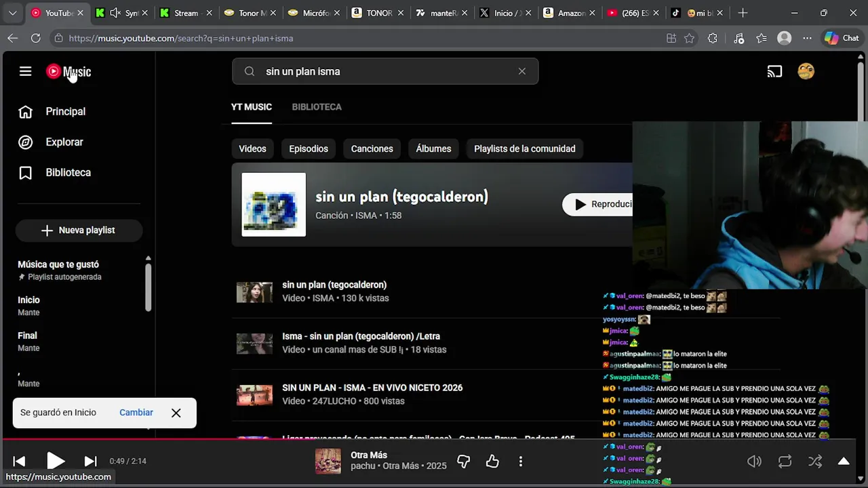This screenshot has width=868, height=488.
Task: Switch to the YT MUSIC tab
Action: point(252,107)
